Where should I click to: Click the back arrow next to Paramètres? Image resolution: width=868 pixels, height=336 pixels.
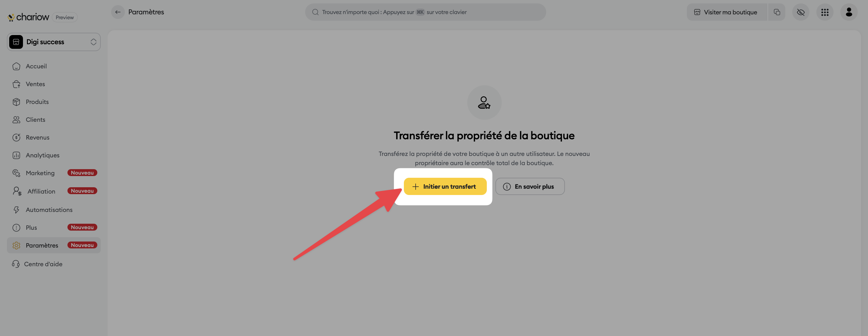pyautogui.click(x=118, y=12)
